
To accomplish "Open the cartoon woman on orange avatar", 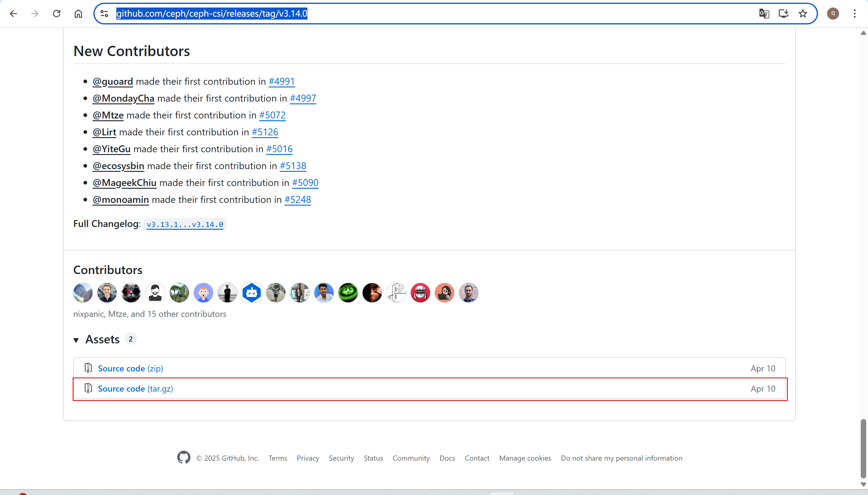I will pos(445,293).
